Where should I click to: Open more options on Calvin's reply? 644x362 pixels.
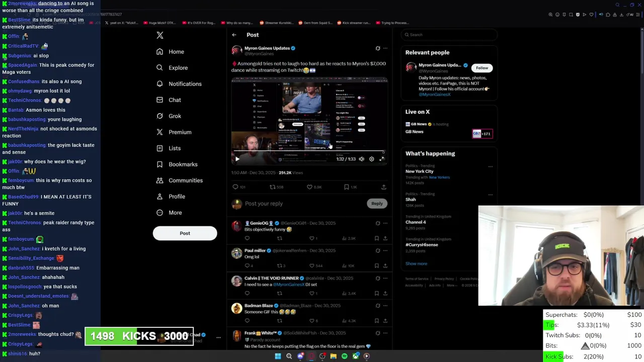click(385, 278)
